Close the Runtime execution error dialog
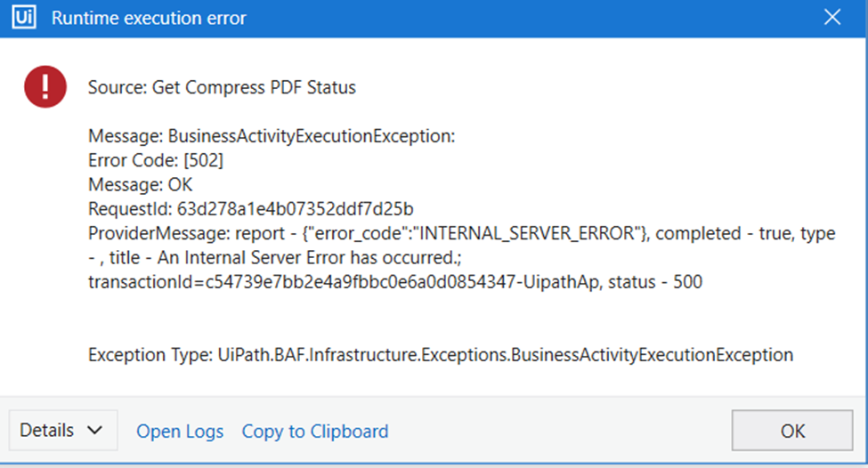 click(x=832, y=17)
